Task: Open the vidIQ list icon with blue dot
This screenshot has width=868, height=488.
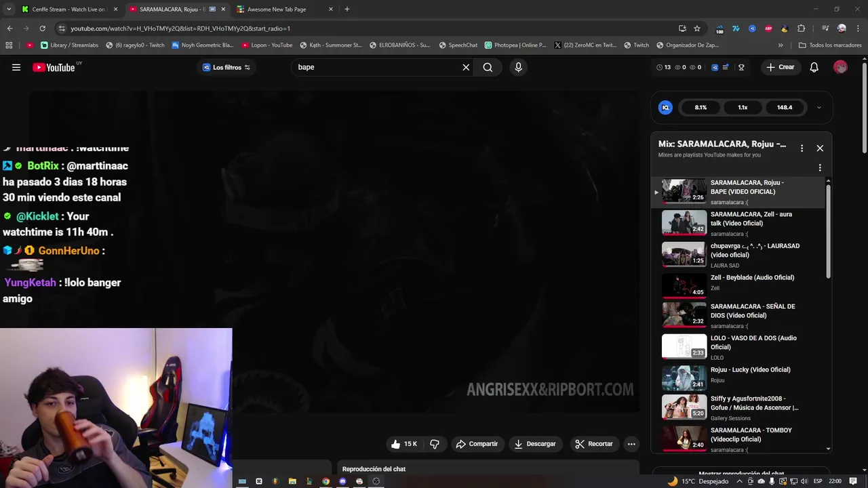Action: 726,67
